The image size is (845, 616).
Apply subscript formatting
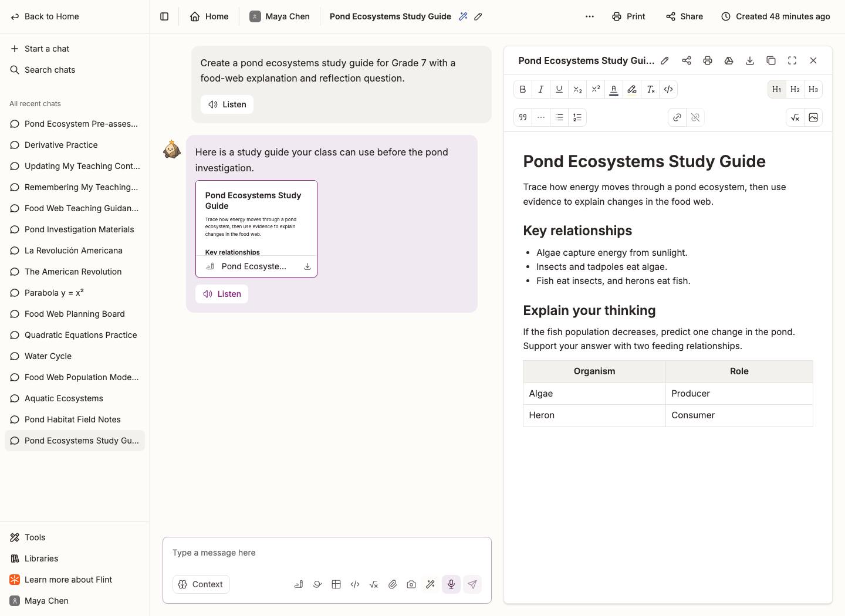tap(577, 89)
